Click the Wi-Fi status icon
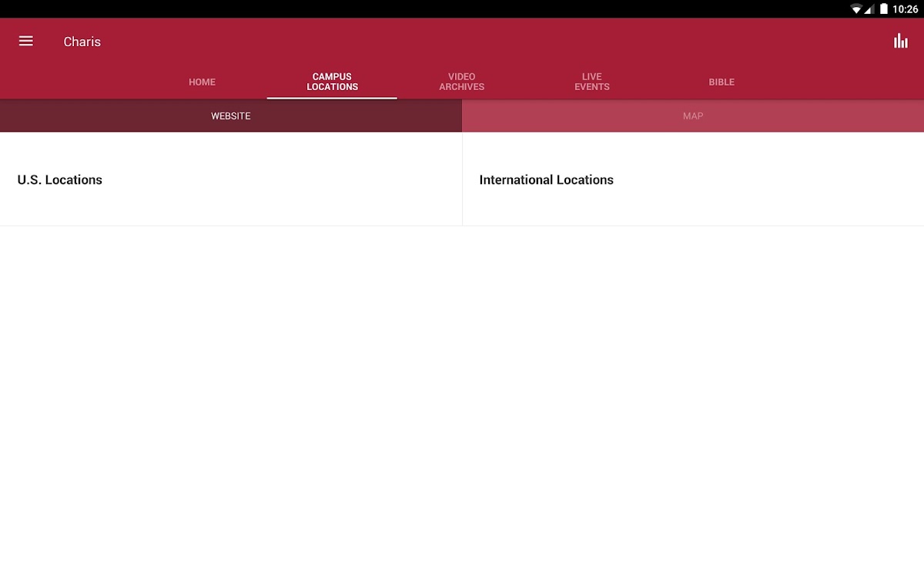This screenshot has width=924, height=578. tap(855, 9)
